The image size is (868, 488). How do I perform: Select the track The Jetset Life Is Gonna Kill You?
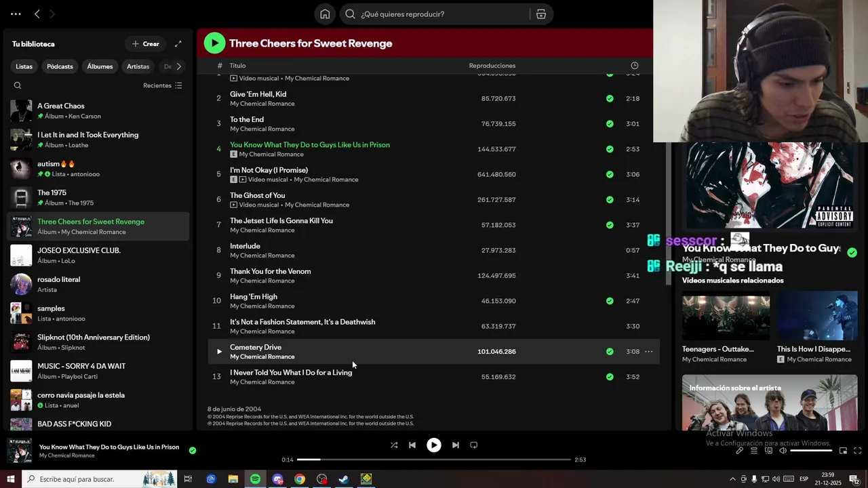[434, 225]
